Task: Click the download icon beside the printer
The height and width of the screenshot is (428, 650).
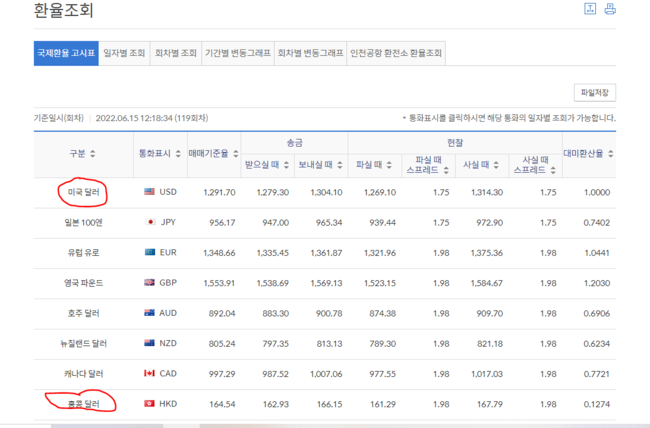Action: coord(589,10)
